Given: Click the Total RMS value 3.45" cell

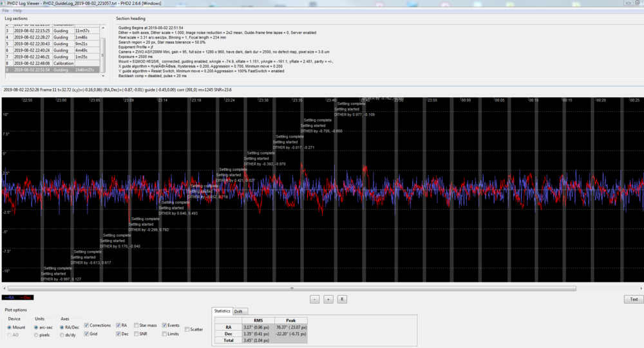Looking at the screenshot, I should (258, 340).
